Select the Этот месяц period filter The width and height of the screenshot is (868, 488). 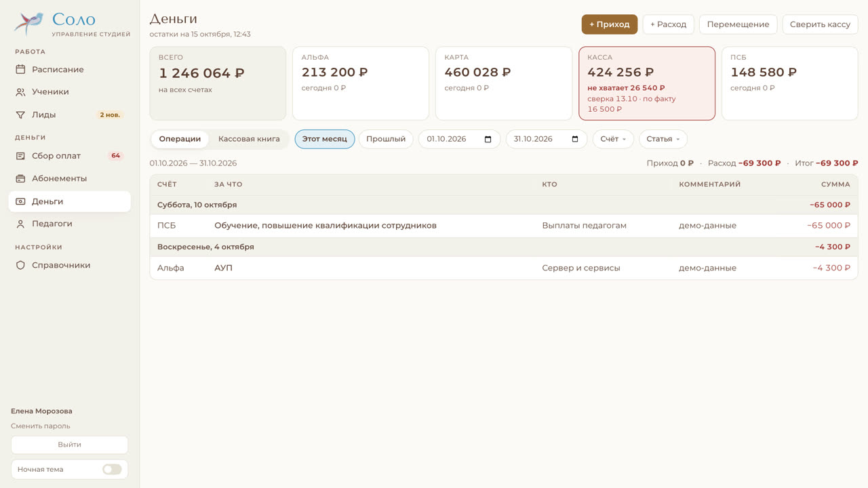[325, 139]
